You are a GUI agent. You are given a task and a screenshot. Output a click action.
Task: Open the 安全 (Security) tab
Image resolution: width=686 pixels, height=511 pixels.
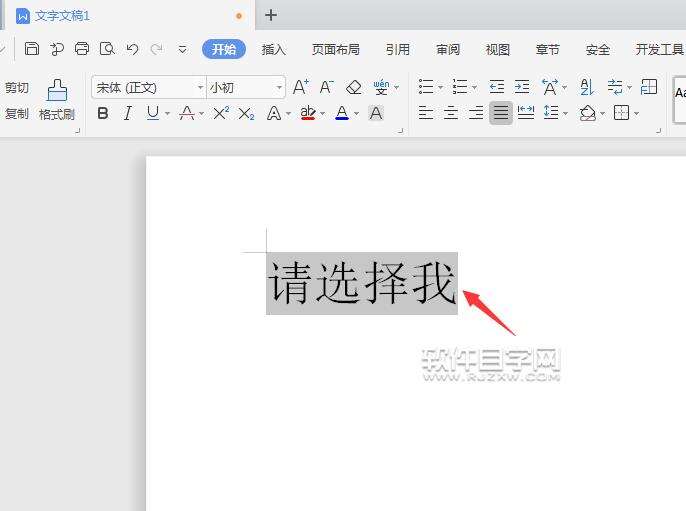[598, 49]
